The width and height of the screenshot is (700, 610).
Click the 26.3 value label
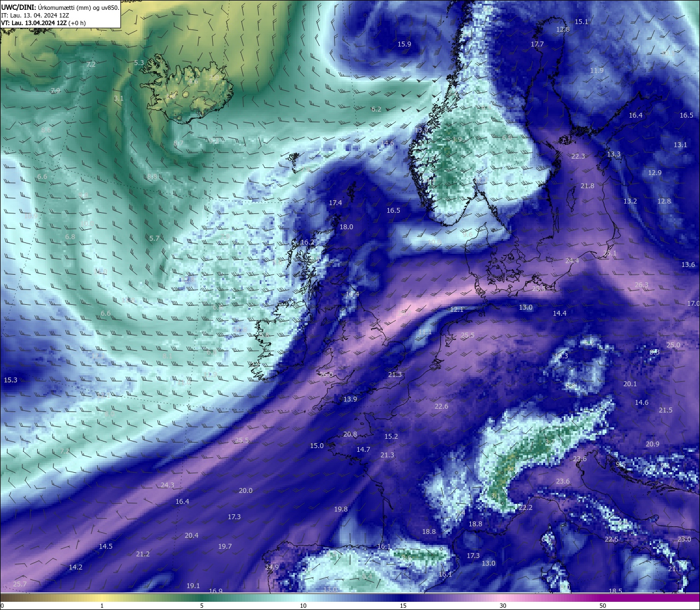click(641, 285)
